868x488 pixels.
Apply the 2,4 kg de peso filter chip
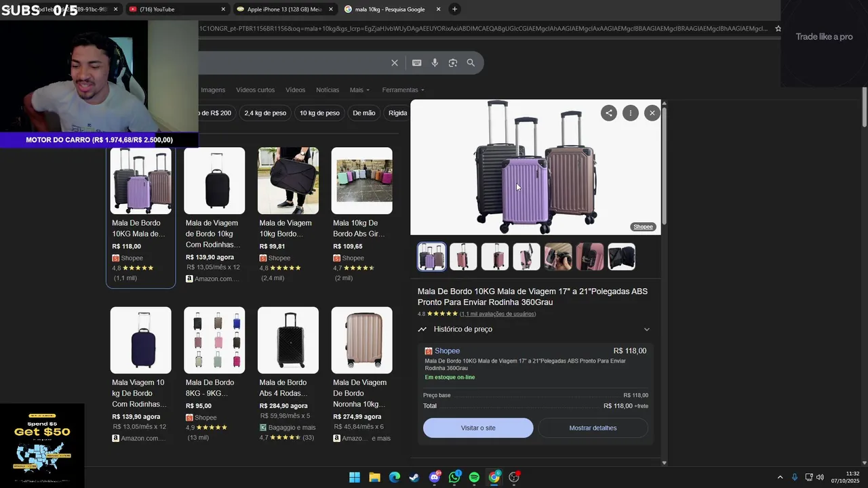tap(265, 113)
